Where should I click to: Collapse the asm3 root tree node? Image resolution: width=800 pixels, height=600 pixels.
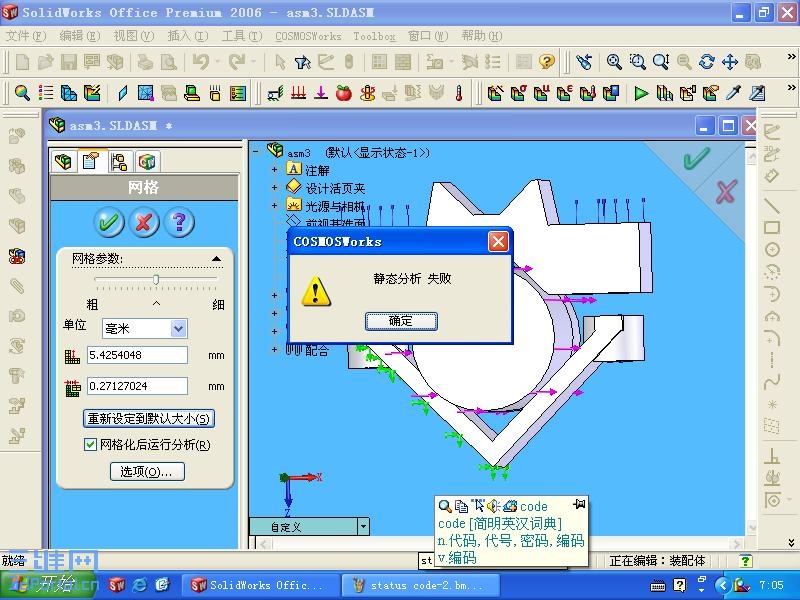256,151
